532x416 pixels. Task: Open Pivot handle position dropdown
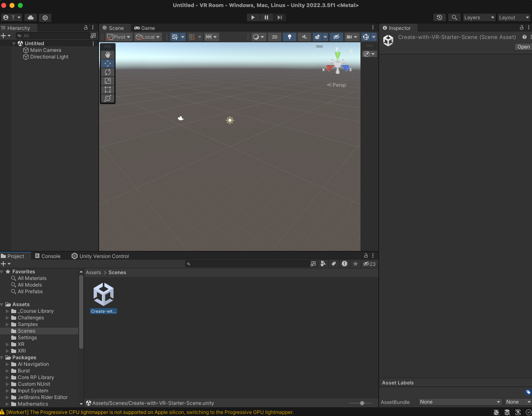pyautogui.click(x=119, y=37)
